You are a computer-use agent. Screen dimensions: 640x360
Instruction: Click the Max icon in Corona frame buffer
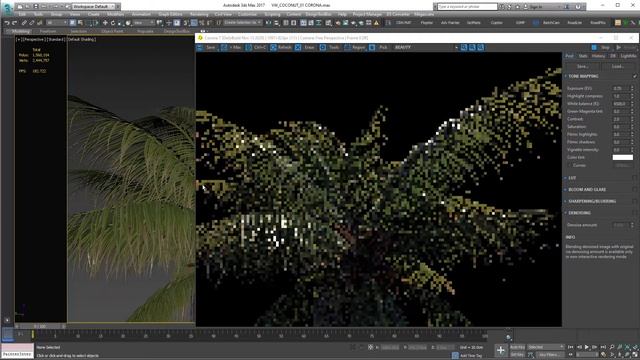pos(224,48)
